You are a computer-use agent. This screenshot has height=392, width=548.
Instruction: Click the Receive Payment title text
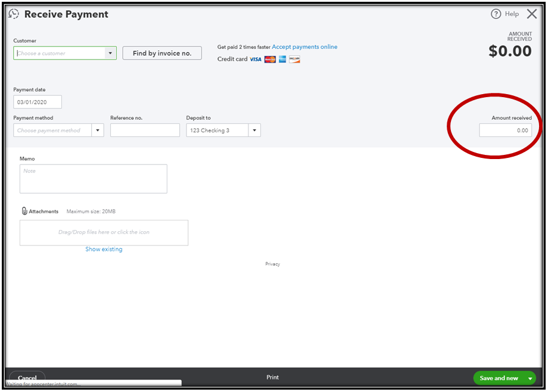pyautogui.click(x=66, y=14)
